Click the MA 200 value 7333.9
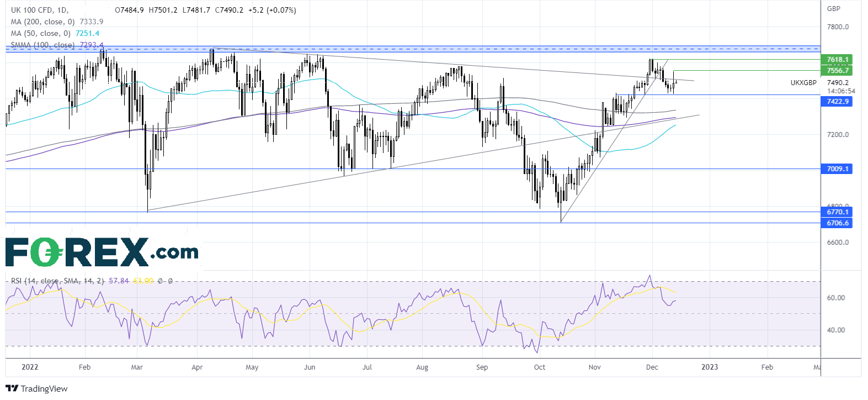Screen dimensions: 868x400 (x=92, y=22)
